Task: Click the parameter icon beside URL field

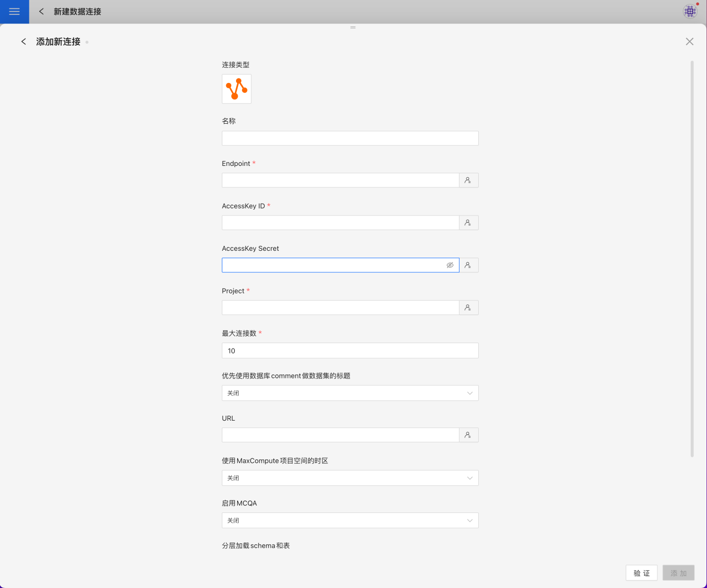Action: 468,435
